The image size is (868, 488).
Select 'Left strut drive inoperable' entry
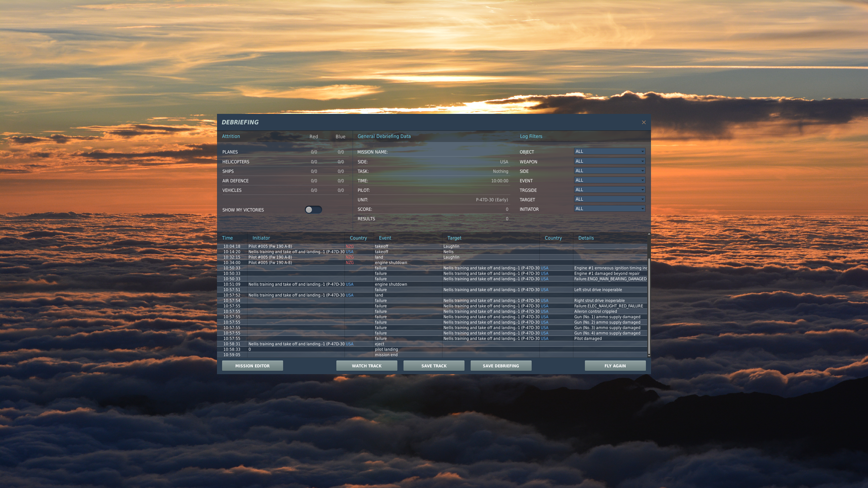click(432, 290)
